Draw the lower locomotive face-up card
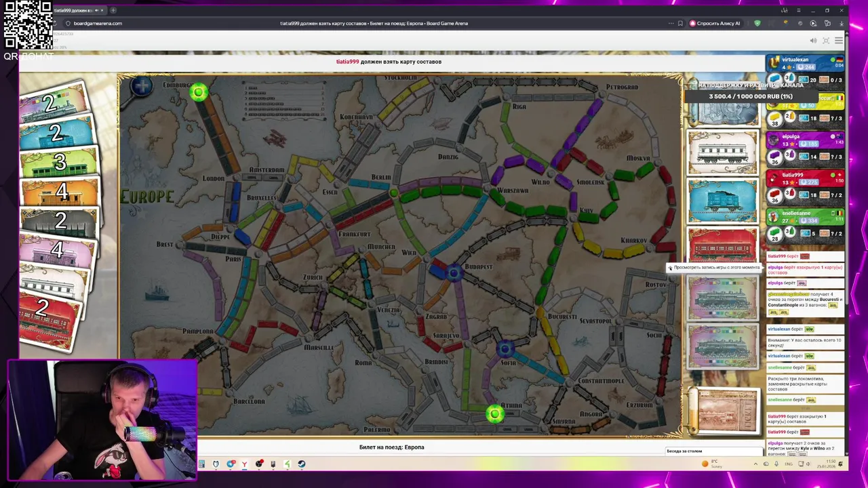This screenshot has height=488, width=868. coord(723,346)
